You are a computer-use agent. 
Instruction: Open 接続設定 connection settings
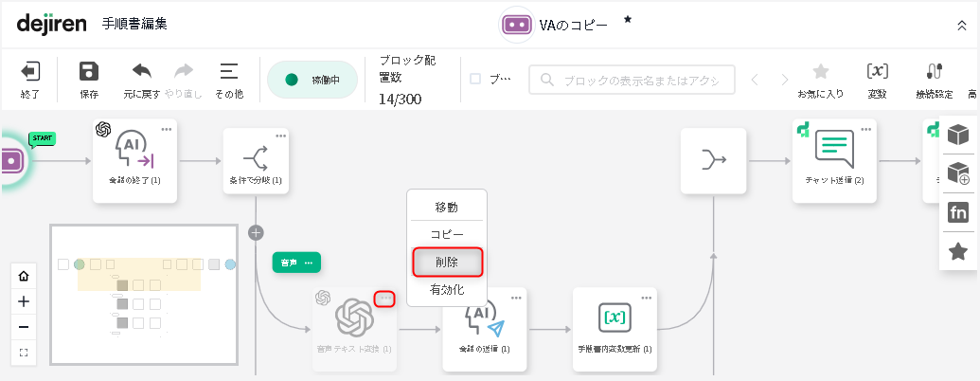coord(934,72)
